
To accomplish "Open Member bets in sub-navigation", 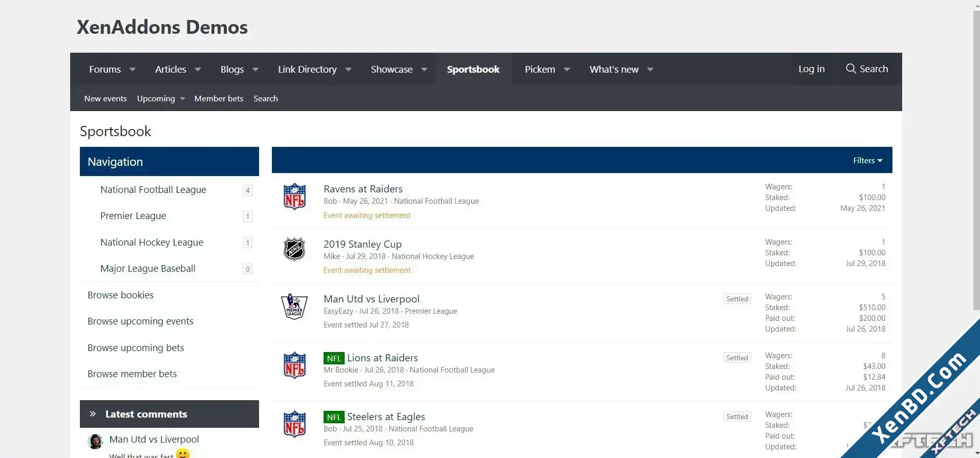I will (219, 99).
